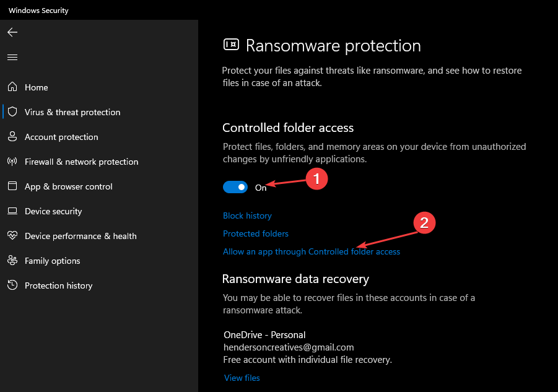Allow an app through Controlled folder access
Image resolution: width=558 pixels, height=392 pixels.
(x=312, y=251)
